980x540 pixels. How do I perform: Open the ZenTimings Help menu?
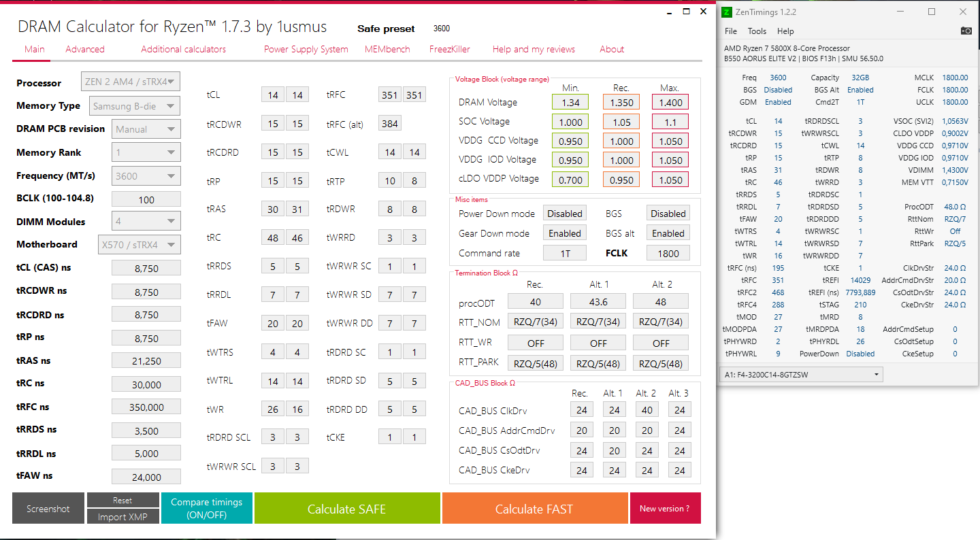(x=785, y=31)
